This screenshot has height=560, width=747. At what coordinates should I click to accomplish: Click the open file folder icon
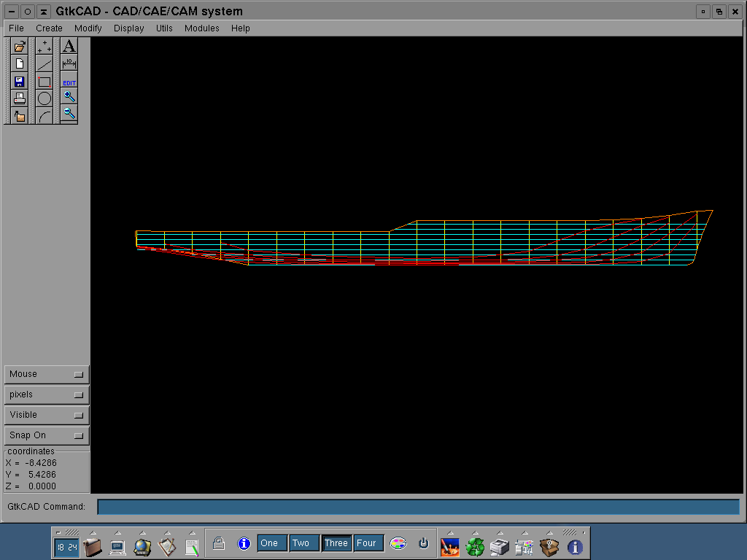pos(20,47)
